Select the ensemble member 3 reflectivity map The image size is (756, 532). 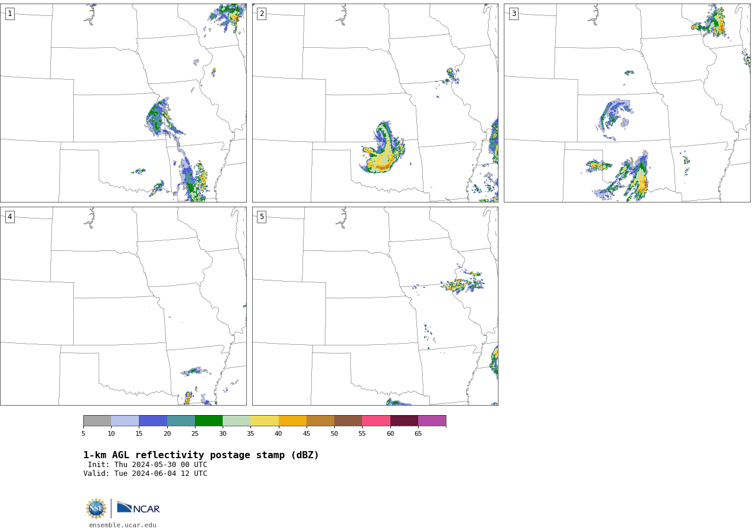pos(627,103)
